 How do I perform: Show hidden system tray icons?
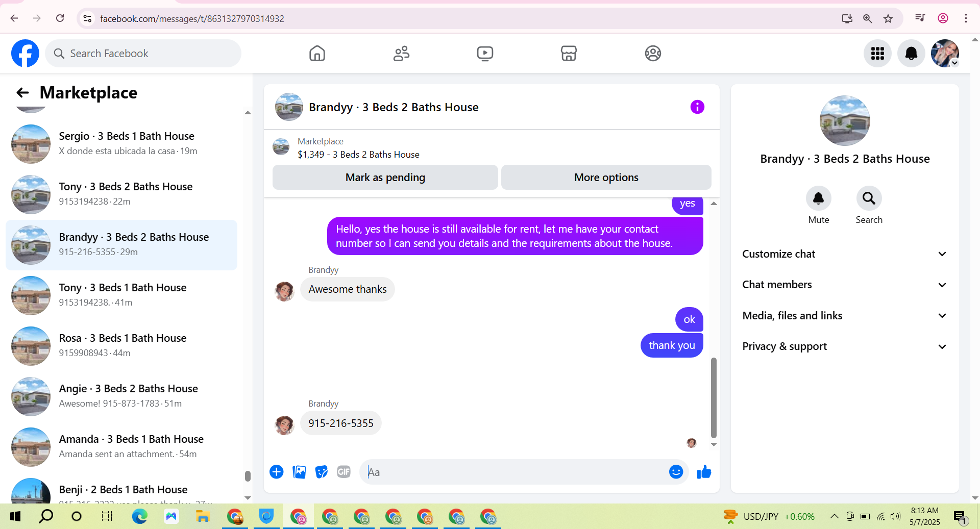(834, 516)
